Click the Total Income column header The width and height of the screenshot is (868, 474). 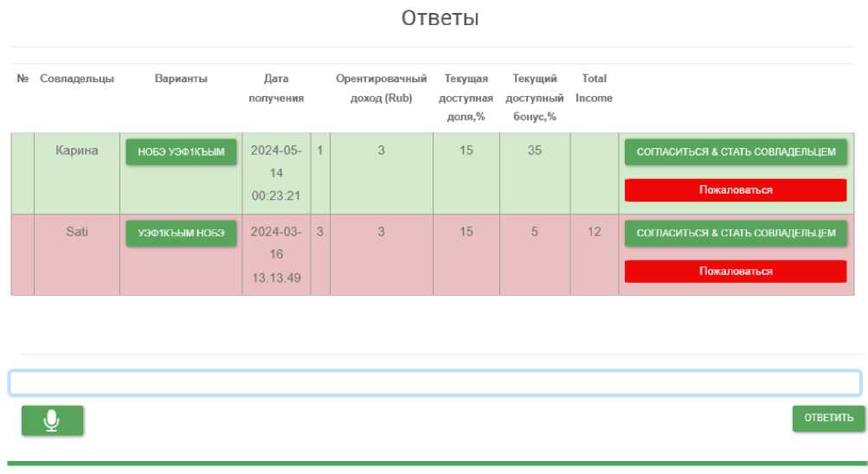tap(595, 88)
